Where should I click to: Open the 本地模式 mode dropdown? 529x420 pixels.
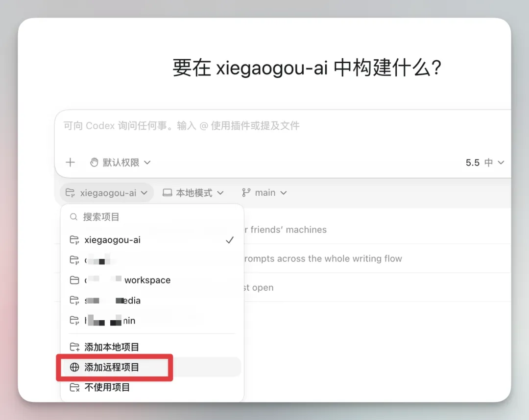coord(193,193)
